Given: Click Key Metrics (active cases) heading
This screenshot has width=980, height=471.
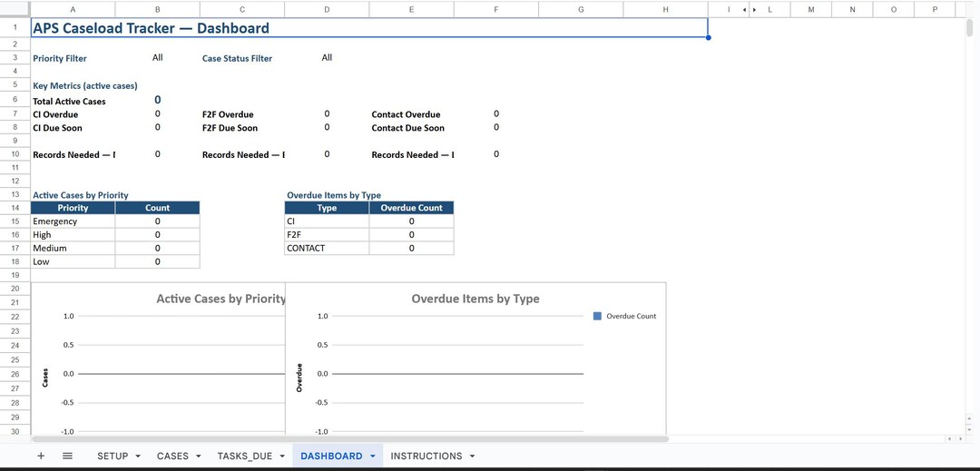Looking at the screenshot, I should click(x=85, y=86).
